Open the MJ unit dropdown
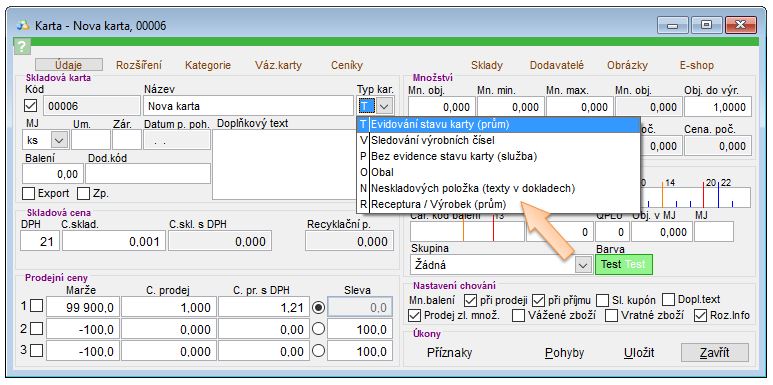 point(59,140)
